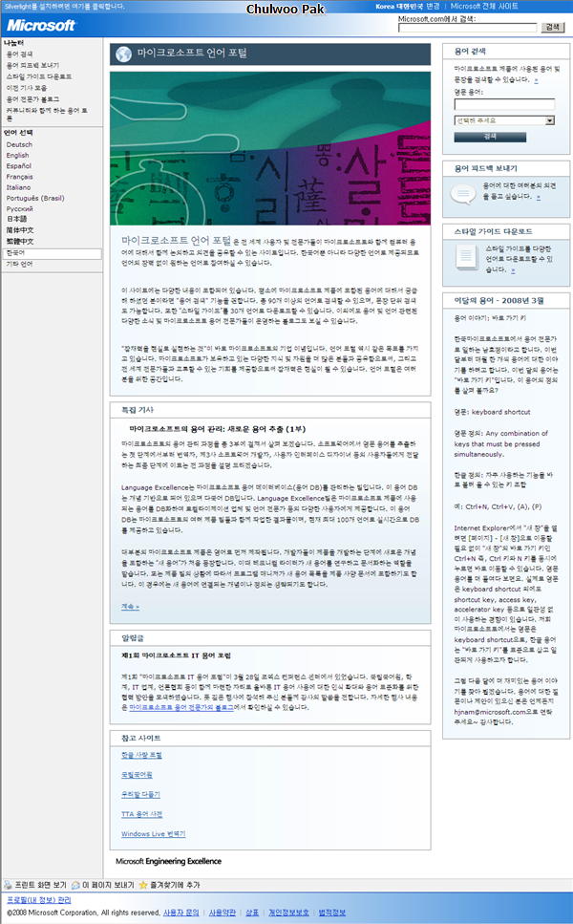Screen dimensions: 573x924
Task: Click the dark blue 검색 button in panel
Action: (x=490, y=137)
